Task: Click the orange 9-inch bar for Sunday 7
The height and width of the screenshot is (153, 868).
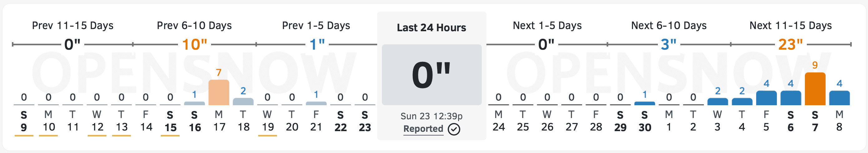Action: (815, 89)
